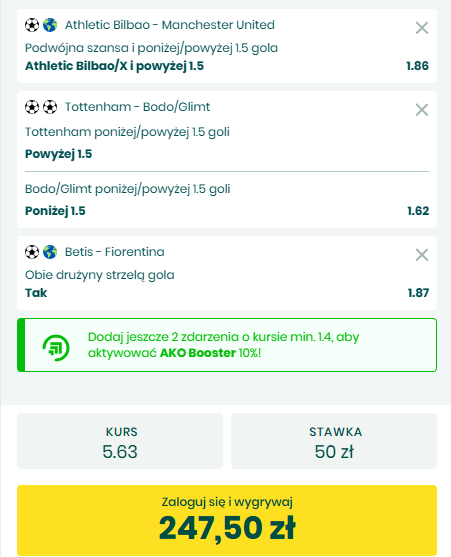Click the first football icon beside Tottenham
The image size is (451, 557).
pos(32,107)
